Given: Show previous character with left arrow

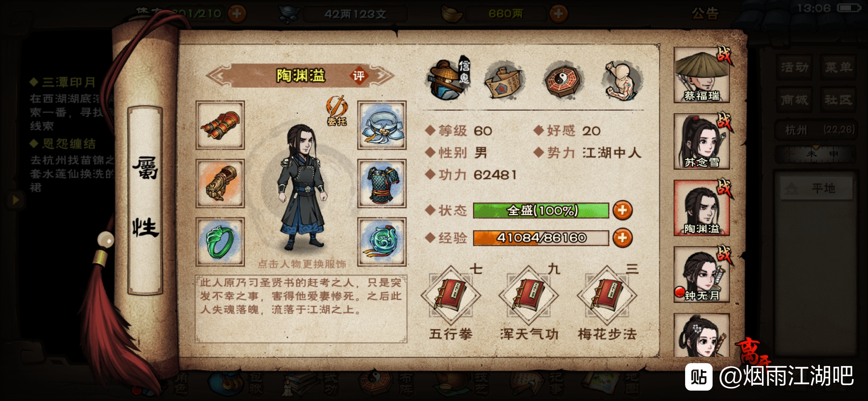Looking at the screenshot, I should (219, 76).
